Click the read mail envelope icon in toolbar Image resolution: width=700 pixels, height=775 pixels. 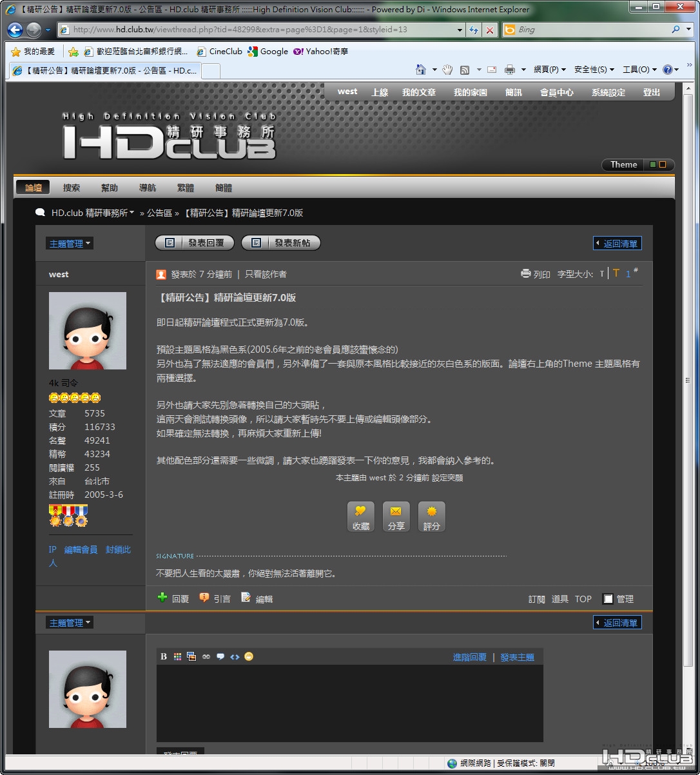click(492, 70)
